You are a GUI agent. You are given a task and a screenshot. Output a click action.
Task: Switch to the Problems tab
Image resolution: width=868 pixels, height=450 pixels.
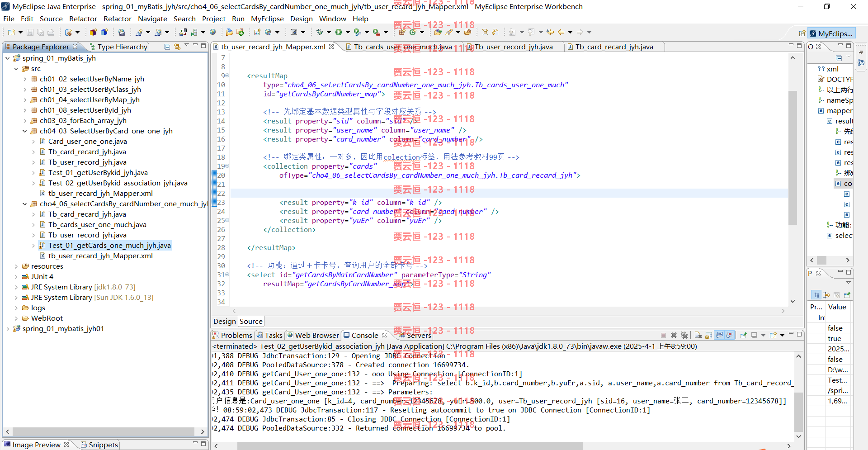pyautogui.click(x=232, y=335)
